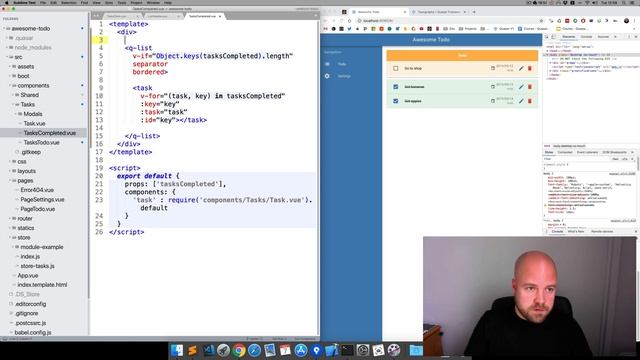
Task: Open .editorconfig in the sidebar
Action: point(31,304)
